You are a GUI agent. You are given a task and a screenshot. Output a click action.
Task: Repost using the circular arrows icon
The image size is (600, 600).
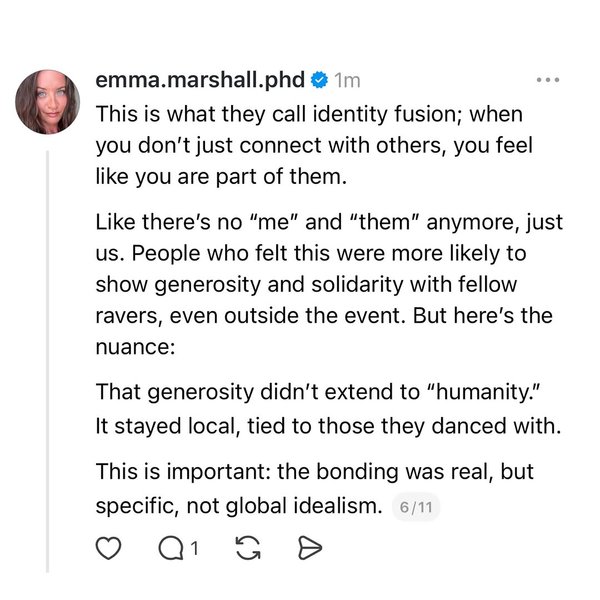click(x=250, y=548)
